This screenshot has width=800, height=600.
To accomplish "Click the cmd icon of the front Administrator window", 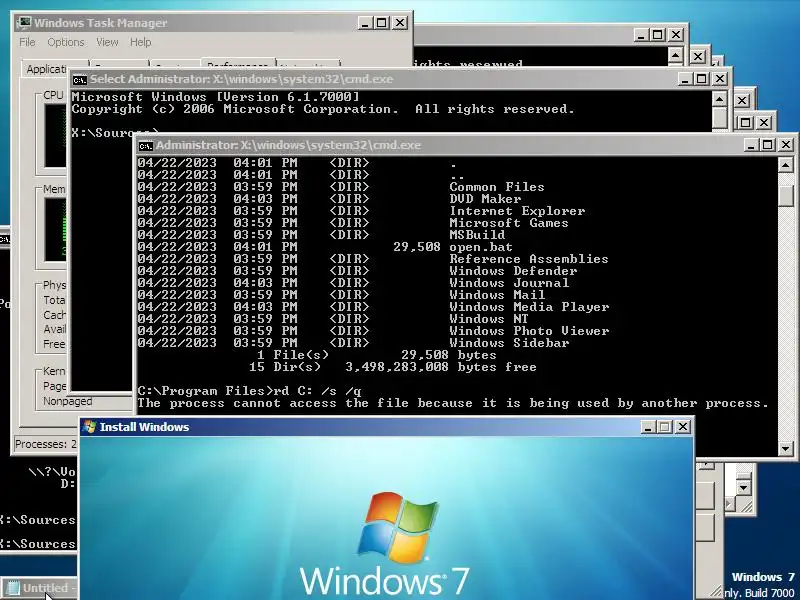I will pyautogui.click(x=145, y=146).
